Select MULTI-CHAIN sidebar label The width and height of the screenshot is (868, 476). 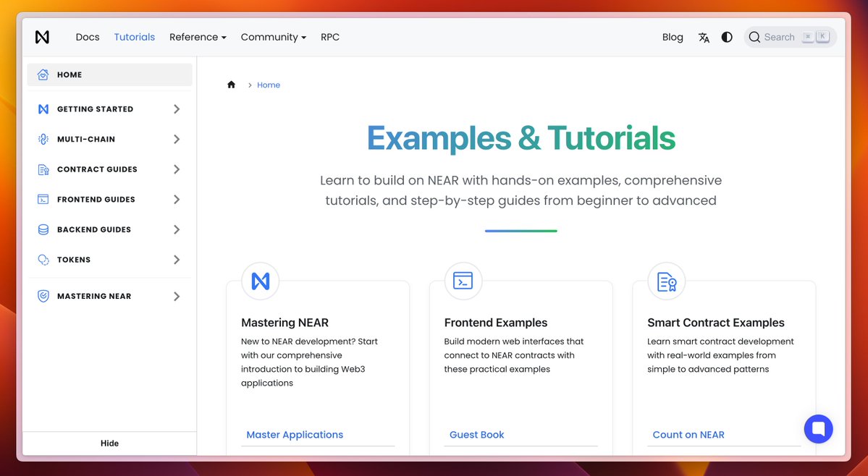coord(86,140)
